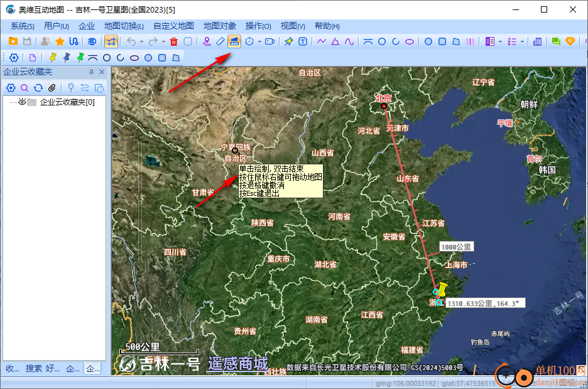
Task: Click favorites panel refresh icon
Action: 38,88
